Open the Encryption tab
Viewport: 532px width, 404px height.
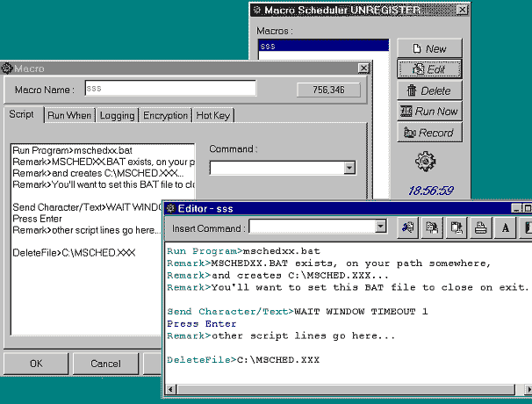(165, 115)
